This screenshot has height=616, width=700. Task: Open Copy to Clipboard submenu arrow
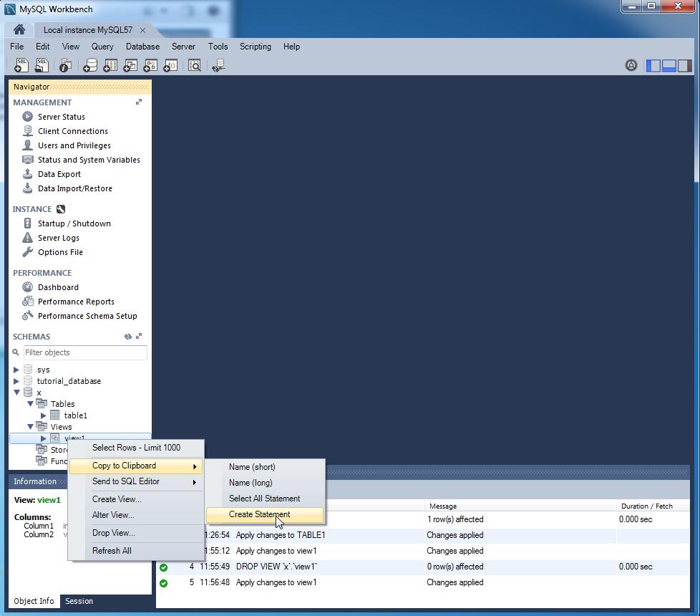pyautogui.click(x=194, y=466)
